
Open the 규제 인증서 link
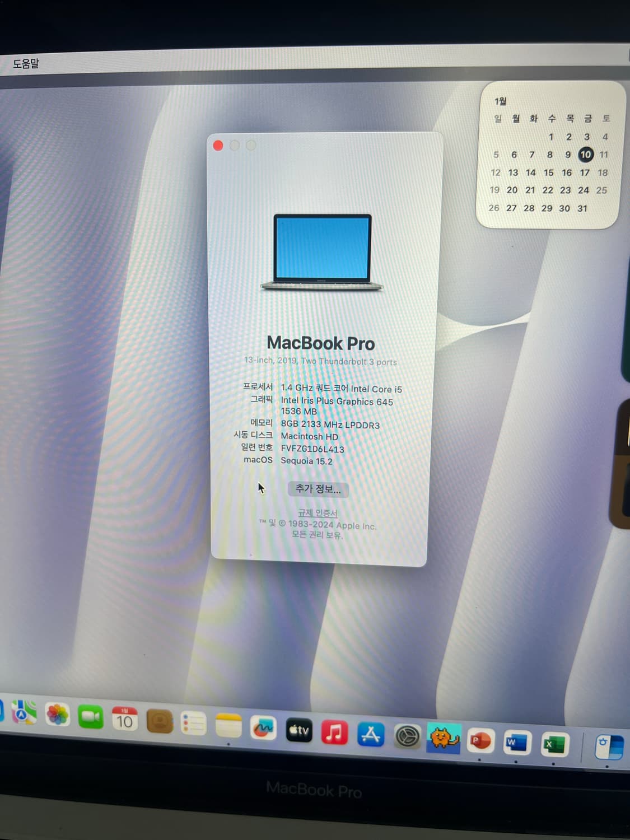(318, 513)
